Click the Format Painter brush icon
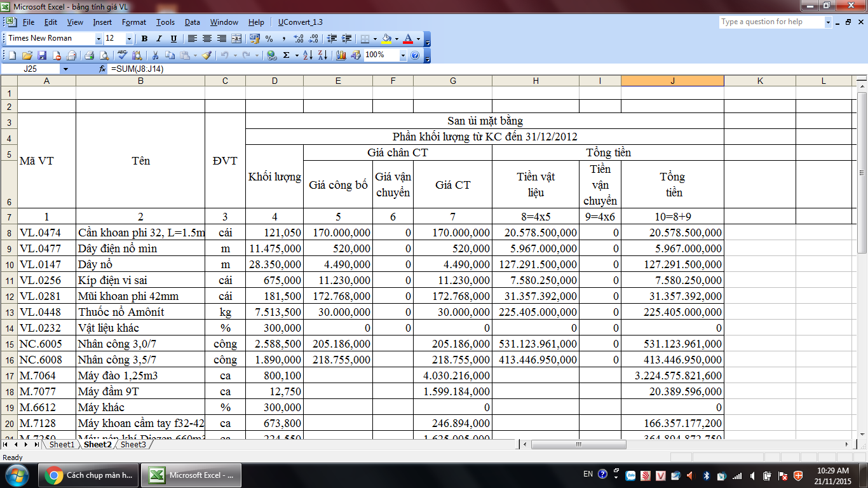The image size is (868, 488). coord(207,55)
